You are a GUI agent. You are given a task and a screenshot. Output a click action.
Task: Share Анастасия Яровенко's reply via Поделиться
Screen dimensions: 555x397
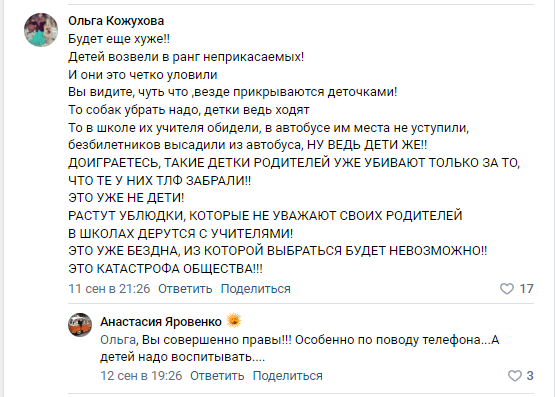click(287, 375)
